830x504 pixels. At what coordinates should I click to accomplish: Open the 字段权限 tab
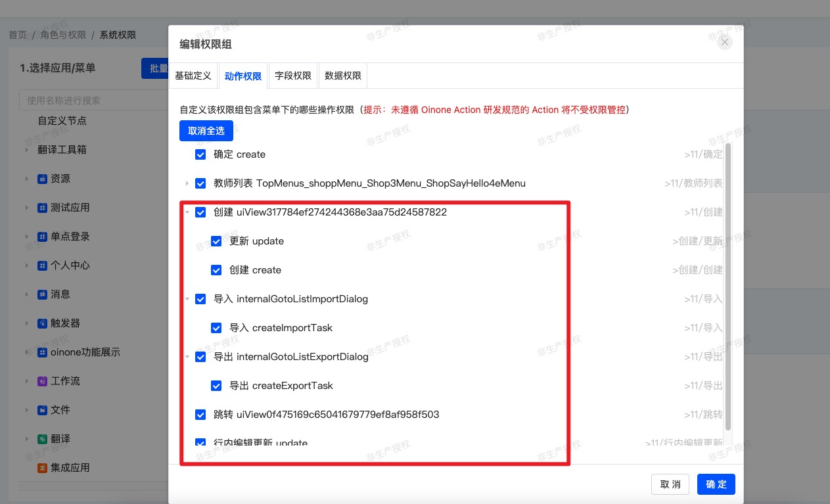coord(293,76)
